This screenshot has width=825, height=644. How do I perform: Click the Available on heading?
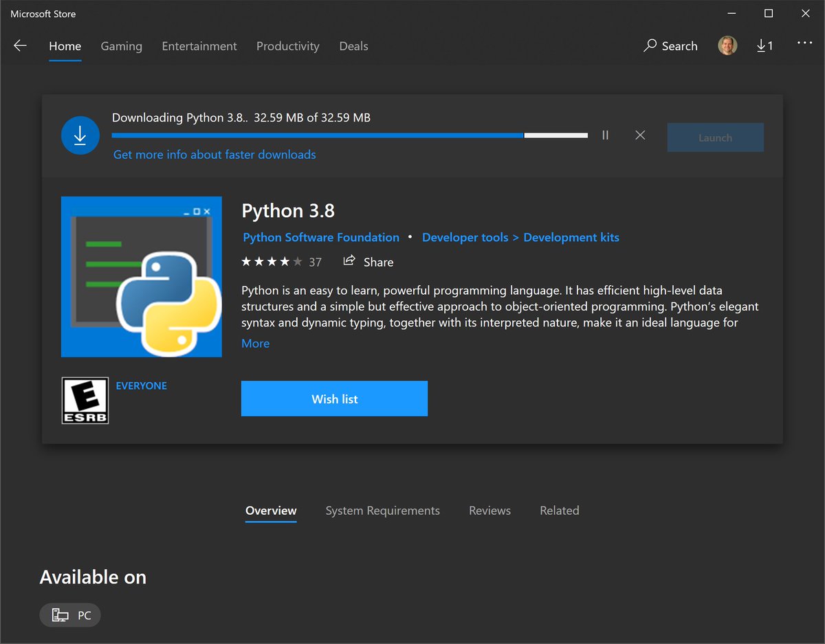tap(93, 577)
